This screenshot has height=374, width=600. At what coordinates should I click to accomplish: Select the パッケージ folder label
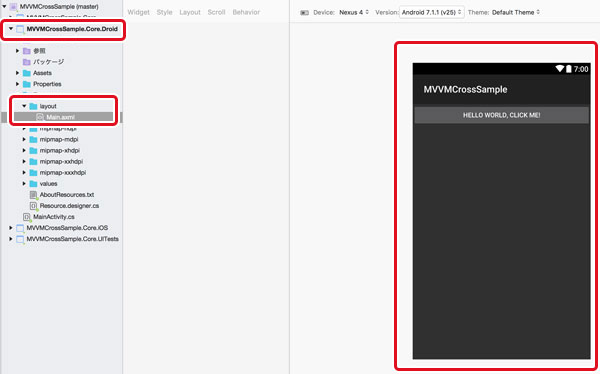pyautogui.click(x=49, y=62)
